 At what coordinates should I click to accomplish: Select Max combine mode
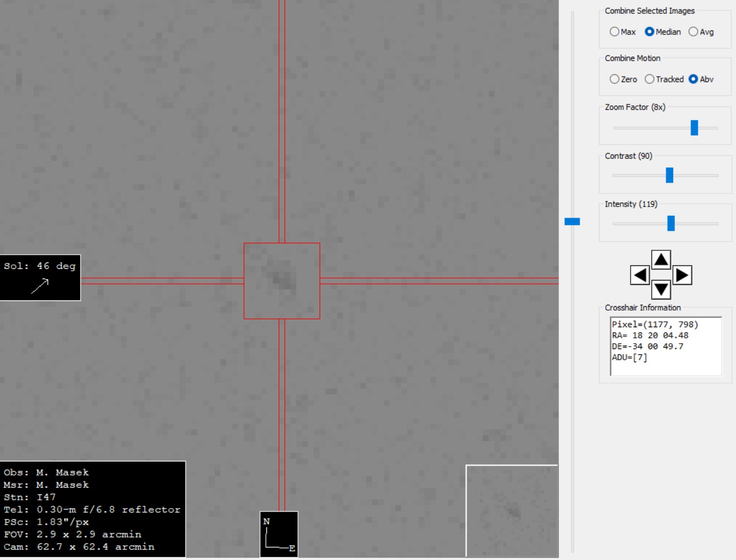tap(614, 32)
